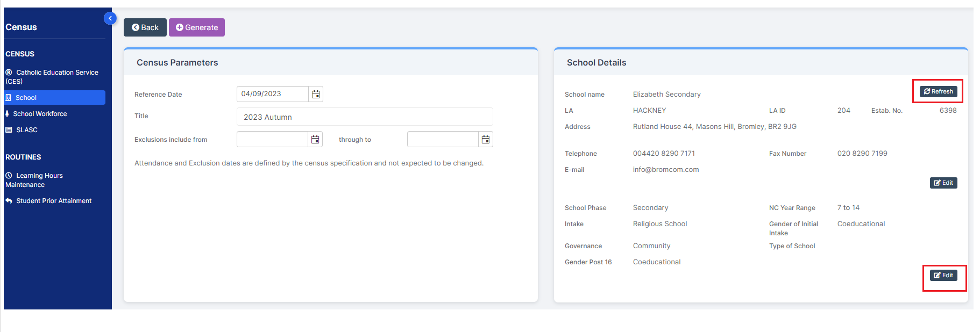The height and width of the screenshot is (332, 980).
Task: Click the LA ID value 204
Action: [843, 110]
